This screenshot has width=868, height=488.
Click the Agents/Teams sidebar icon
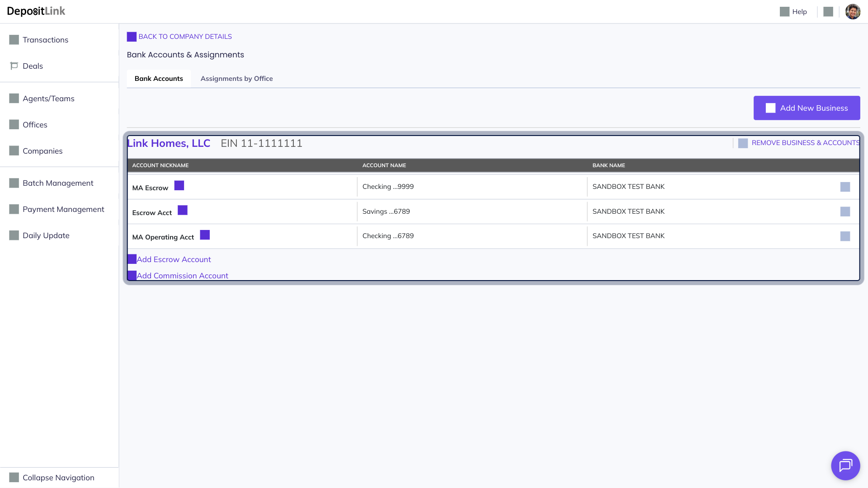tap(14, 99)
